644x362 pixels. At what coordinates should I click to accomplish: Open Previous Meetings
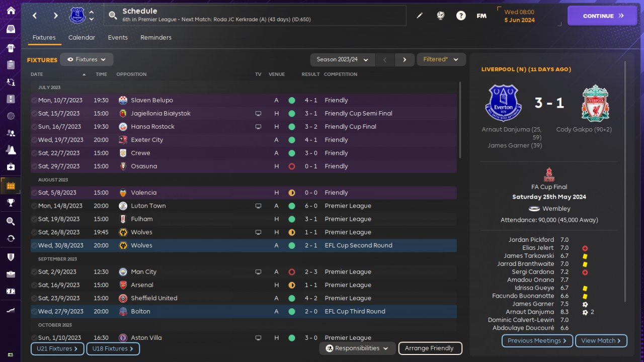point(537,341)
